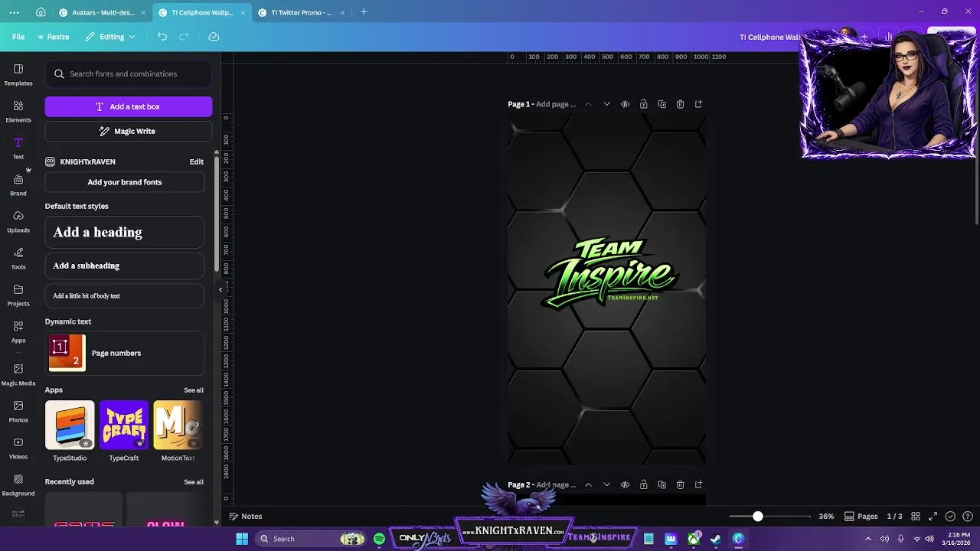
Task: Open the Editing mode dropdown
Action: coord(110,37)
